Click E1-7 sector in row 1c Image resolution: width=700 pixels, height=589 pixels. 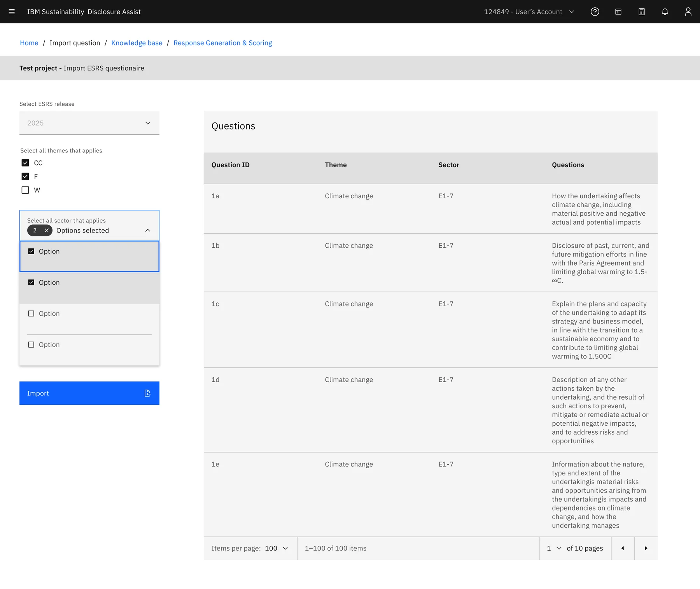pyautogui.click(x=446, y=304)
